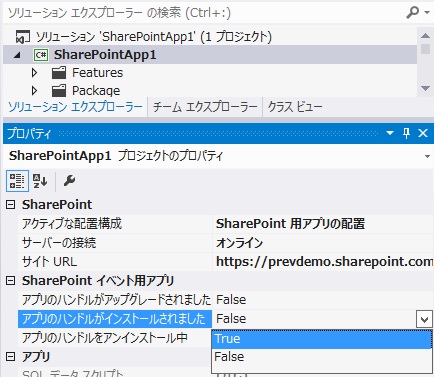Switch to クラス ビュー tab
This screenshot has height=377, width=434.
pyautogui.click(x=295, y=107)
